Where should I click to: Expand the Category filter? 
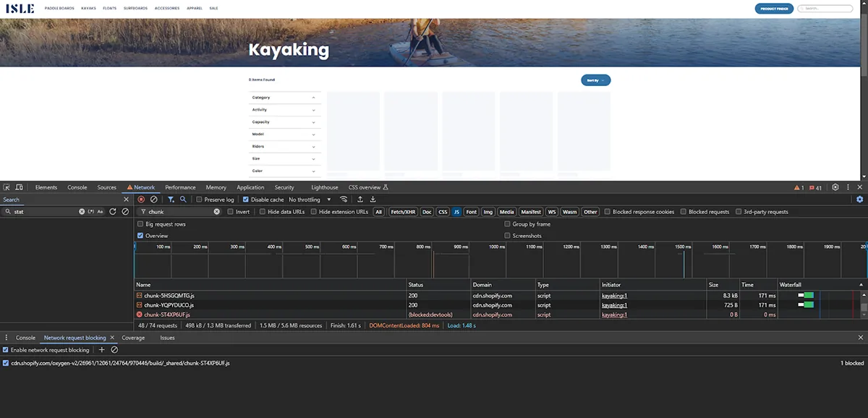(285, 98)
